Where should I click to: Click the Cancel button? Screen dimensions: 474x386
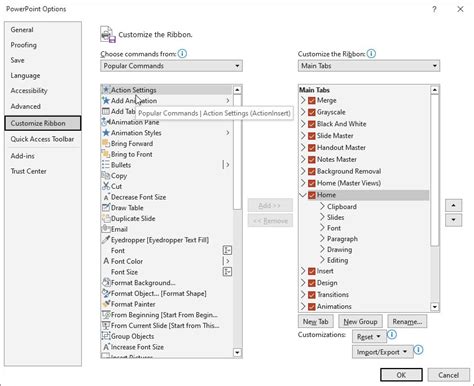pyautogui.click(x=448, y=375)
